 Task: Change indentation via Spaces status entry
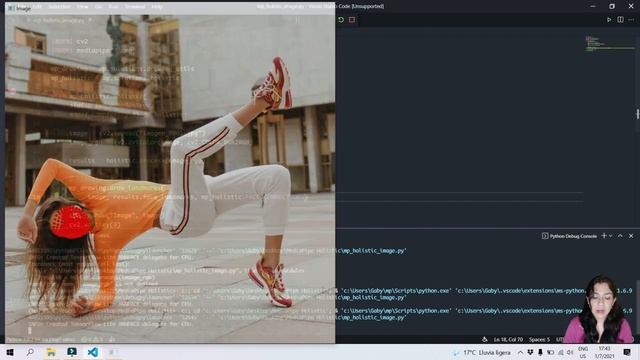540,339
